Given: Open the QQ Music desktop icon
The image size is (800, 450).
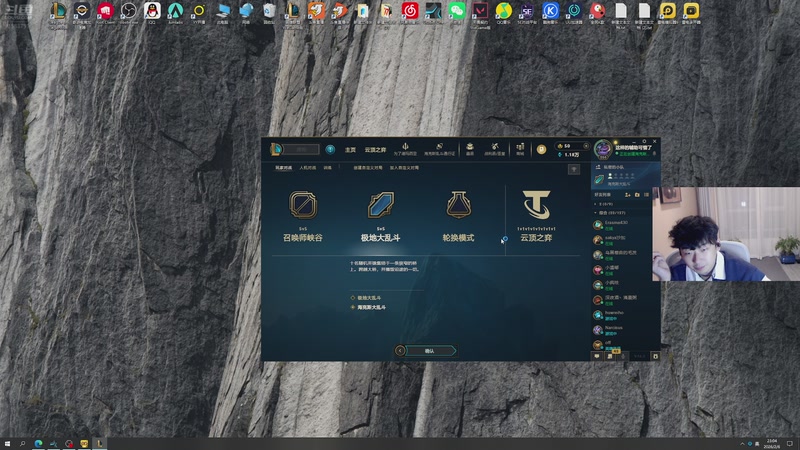Looking at the screenshot, I should 504,10.
